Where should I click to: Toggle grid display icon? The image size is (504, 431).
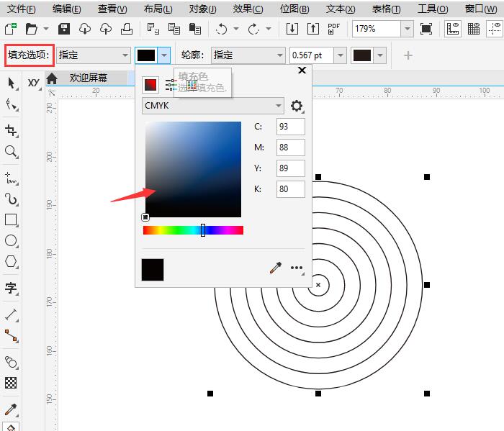coord(474,29)
